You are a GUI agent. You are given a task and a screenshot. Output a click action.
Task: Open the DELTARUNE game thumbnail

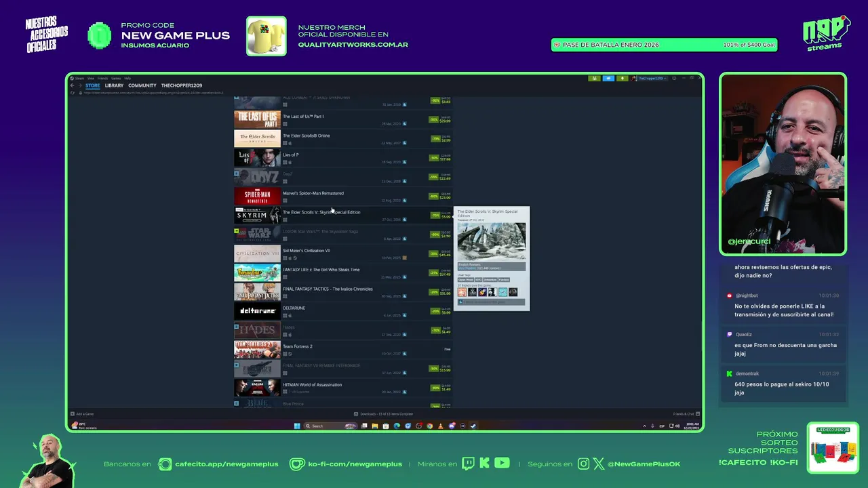pos(257,311)
